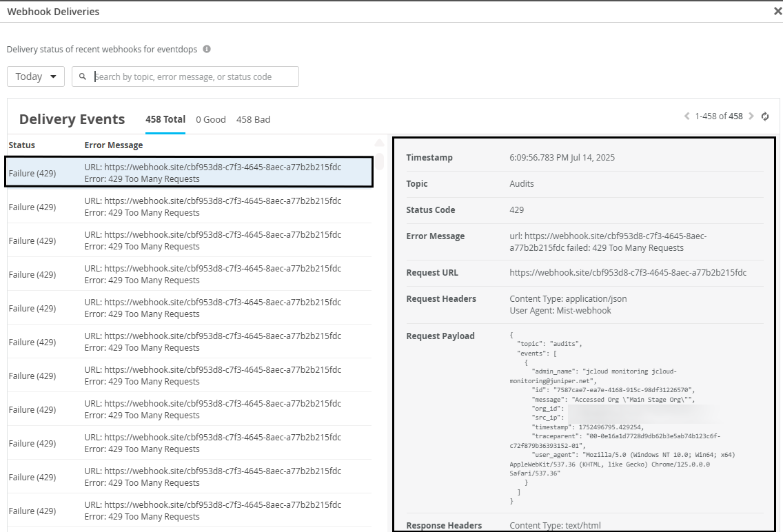Screen dimensions: 783x532
Task: Select the second Failure (429) event row
Action: coord(189,207)
